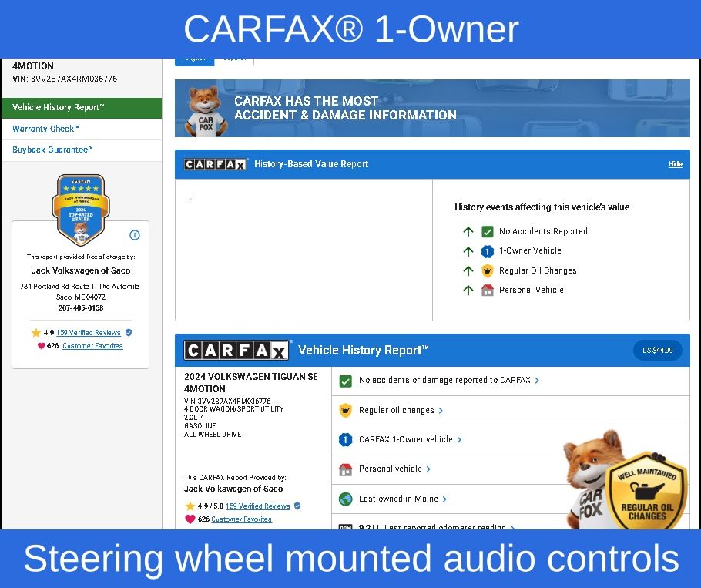Image resolution: width=701 pixels, height=588 pixels.
Task: Click the gold star icon next to 4.9 in the sidebar
Action: coord(36,333)
